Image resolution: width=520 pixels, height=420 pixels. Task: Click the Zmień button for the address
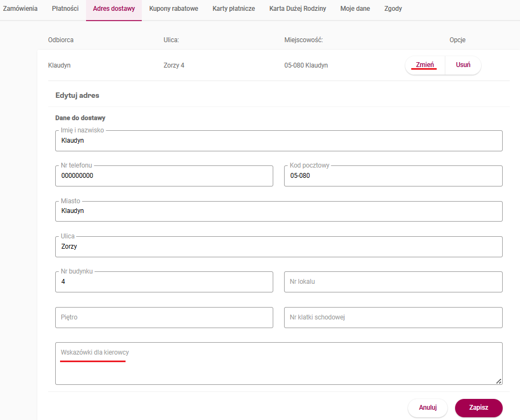tap(425, 65)
